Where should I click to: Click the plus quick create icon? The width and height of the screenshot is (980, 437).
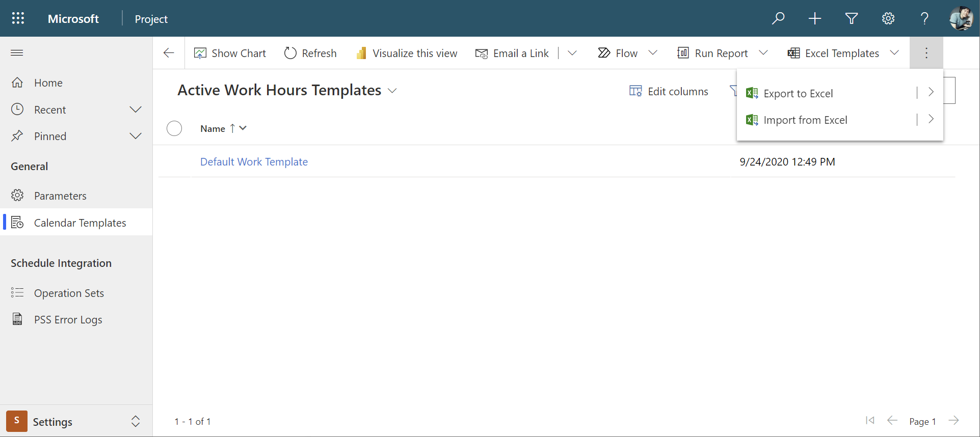[815, 18]
